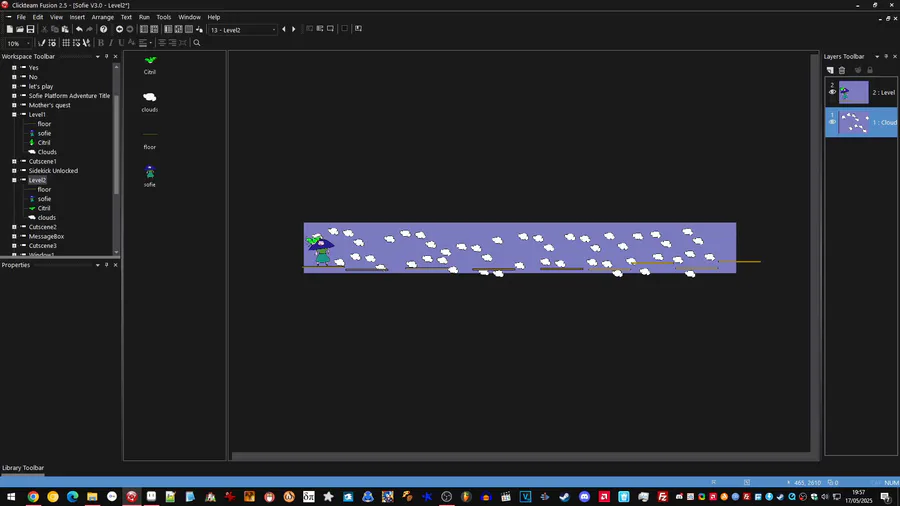The width and height of the screenshot is (900, 506).
Task: Expand the Mother's quest tree node
Action: (14, 106)
